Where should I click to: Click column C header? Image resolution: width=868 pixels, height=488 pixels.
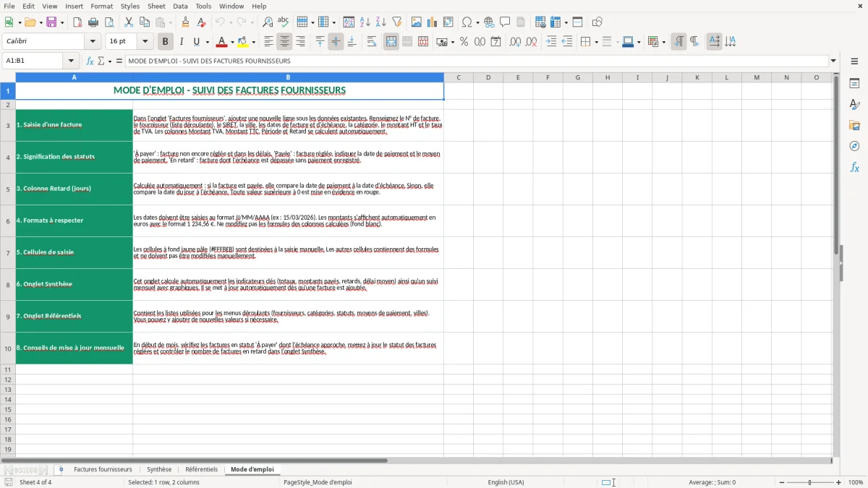tap(459, 77)
